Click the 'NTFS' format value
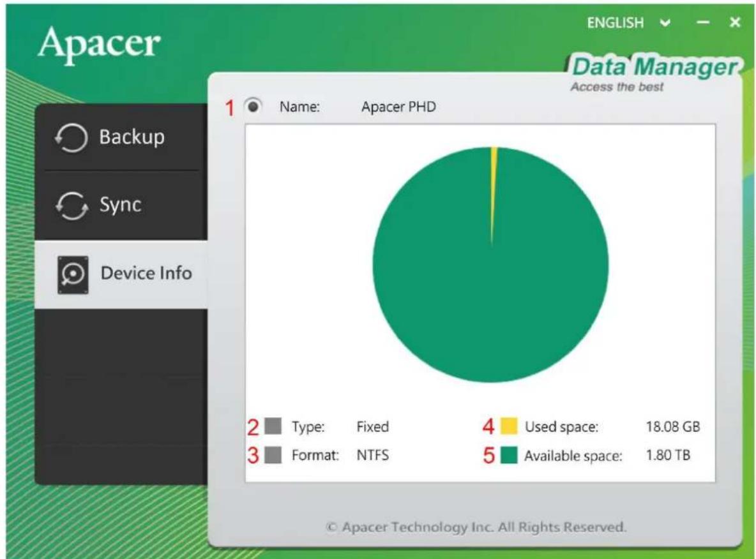This screenshot has height=559, width=756. pos(373,455)
